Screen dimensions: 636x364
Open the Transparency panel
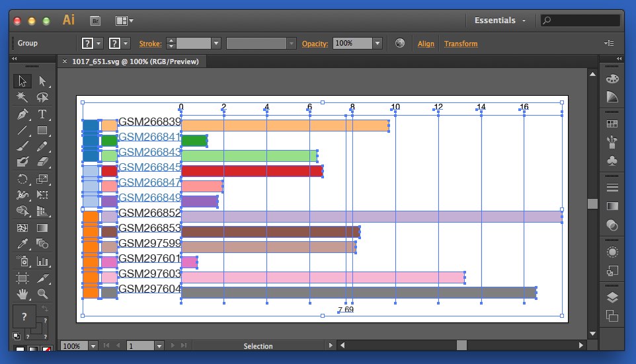pyautogui.click(x=612, y=225)
